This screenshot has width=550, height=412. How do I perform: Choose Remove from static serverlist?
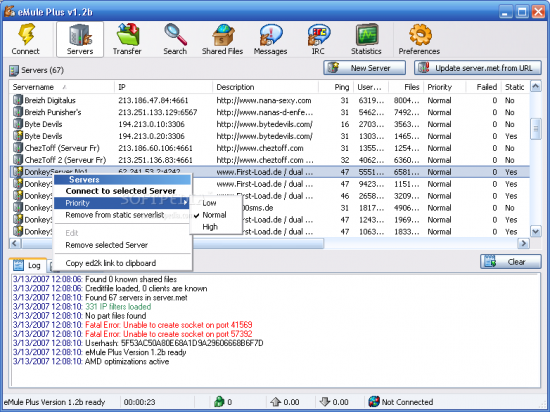tap(115, 215)
